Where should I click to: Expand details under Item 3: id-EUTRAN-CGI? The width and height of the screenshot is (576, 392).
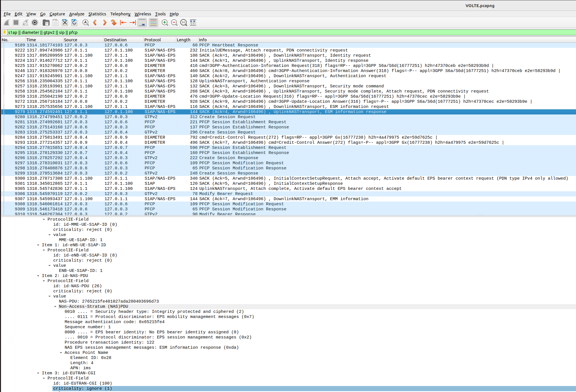[x=38, y=373]
